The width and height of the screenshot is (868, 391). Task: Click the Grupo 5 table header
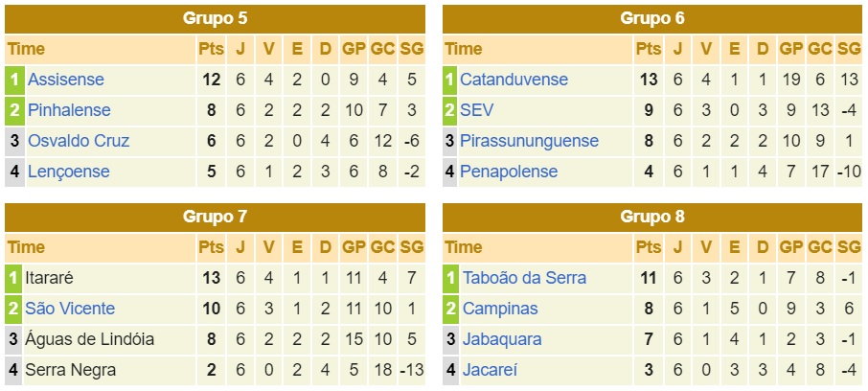pos(215,18)
